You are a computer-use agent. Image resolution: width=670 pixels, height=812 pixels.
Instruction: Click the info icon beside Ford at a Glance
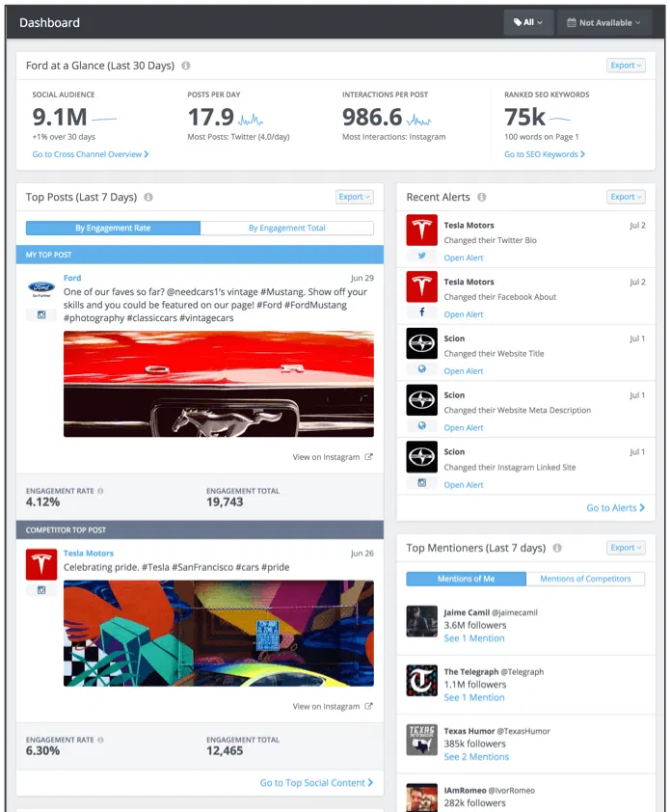(x=186, y=66)
